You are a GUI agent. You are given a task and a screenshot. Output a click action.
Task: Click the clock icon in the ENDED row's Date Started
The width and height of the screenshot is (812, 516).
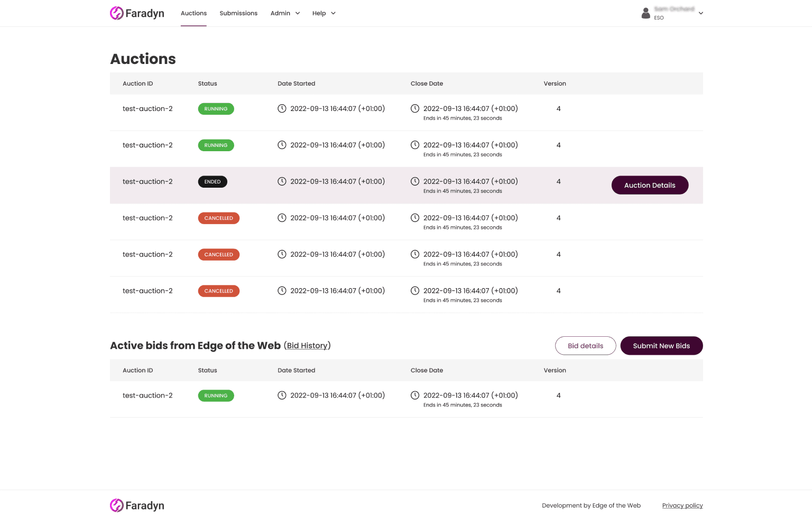282,182
